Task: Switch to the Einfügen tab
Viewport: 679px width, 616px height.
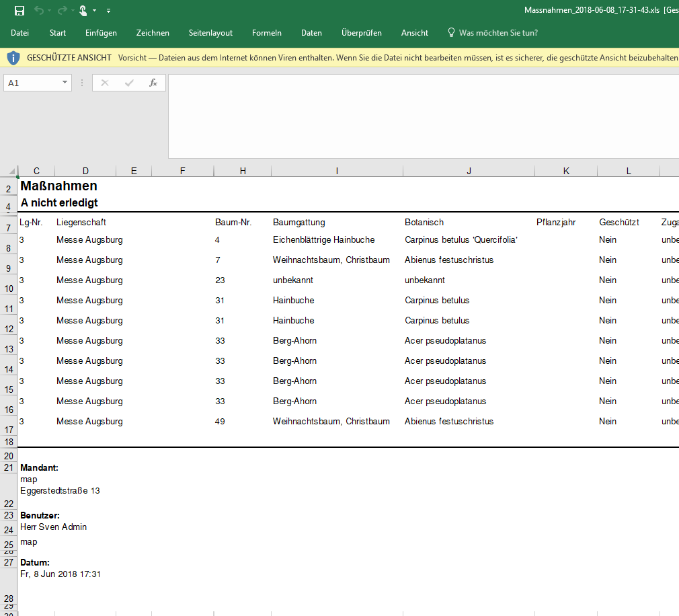Action: (101, 33)
